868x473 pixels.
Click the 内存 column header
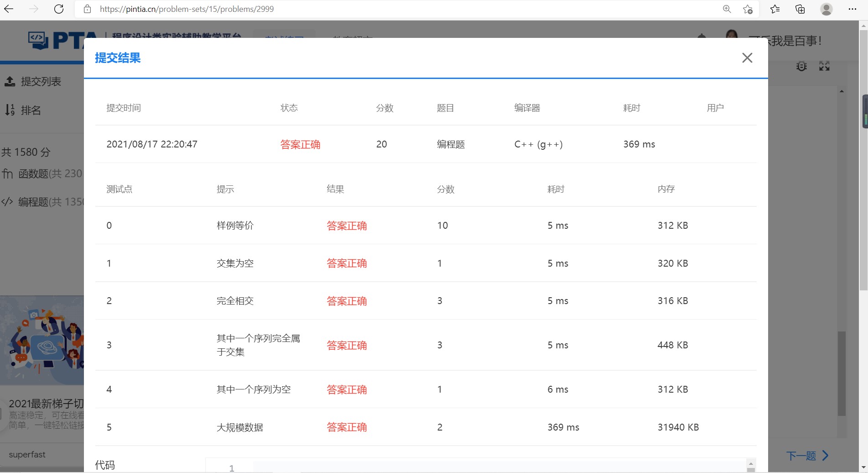[666, 189]
